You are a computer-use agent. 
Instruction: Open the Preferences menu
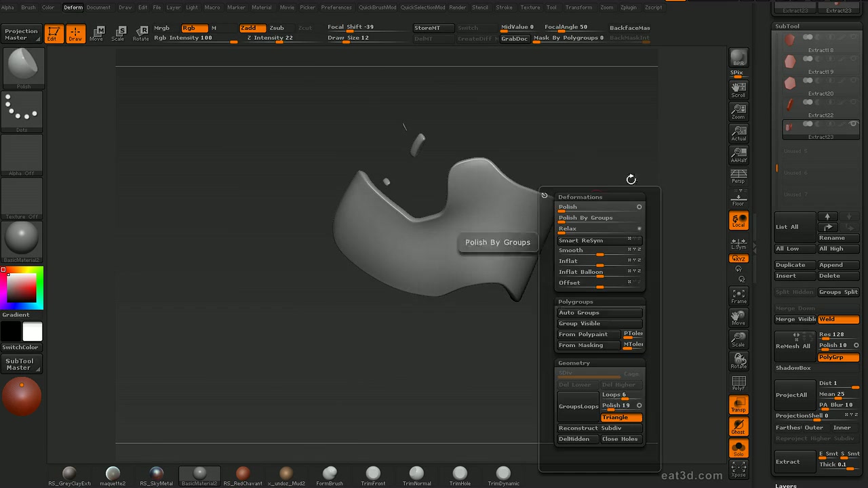pos(336,7)
